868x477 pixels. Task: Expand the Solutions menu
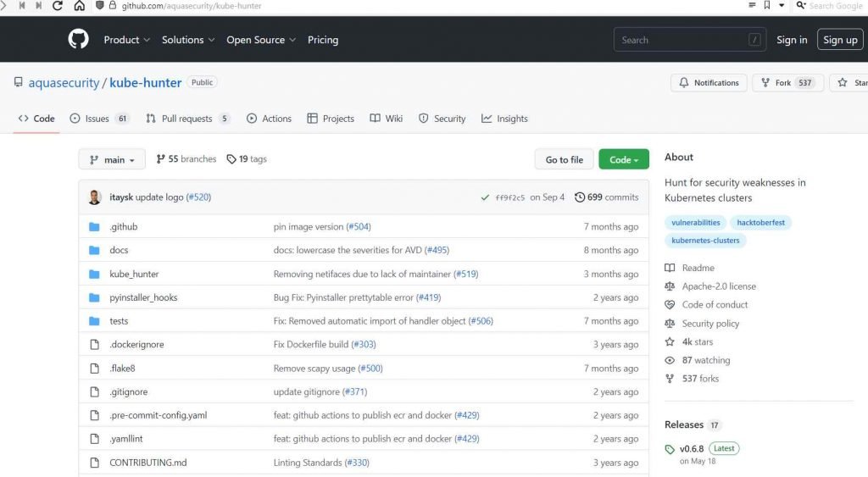pos(188,40)
